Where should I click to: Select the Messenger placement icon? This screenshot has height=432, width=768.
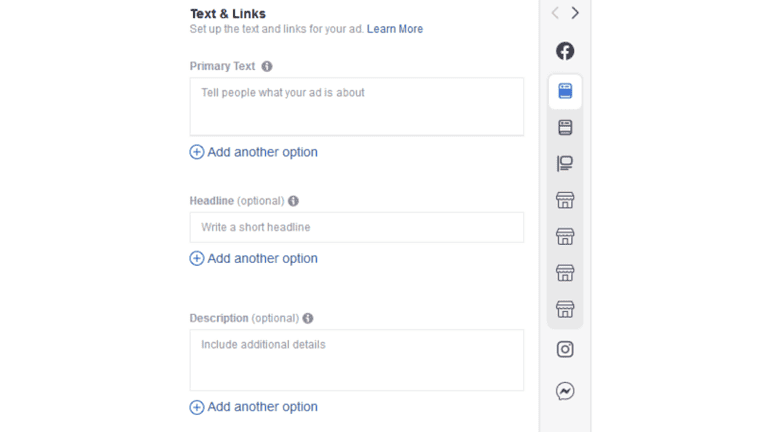[565, 391]
